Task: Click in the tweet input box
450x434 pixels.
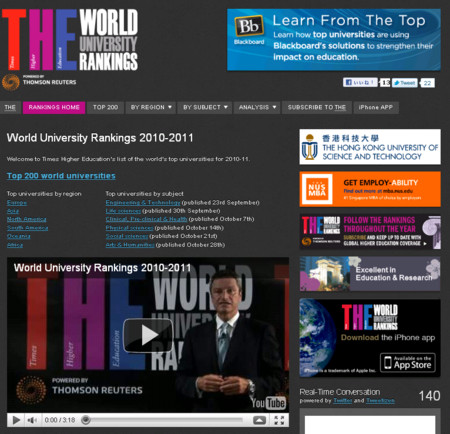Action: click(370, 425)
